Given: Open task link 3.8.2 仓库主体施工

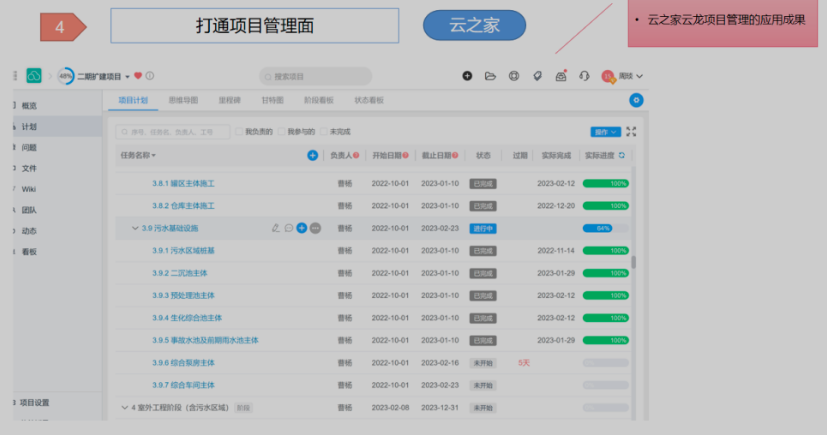Looking at the screenshot, I should (183, 206).
